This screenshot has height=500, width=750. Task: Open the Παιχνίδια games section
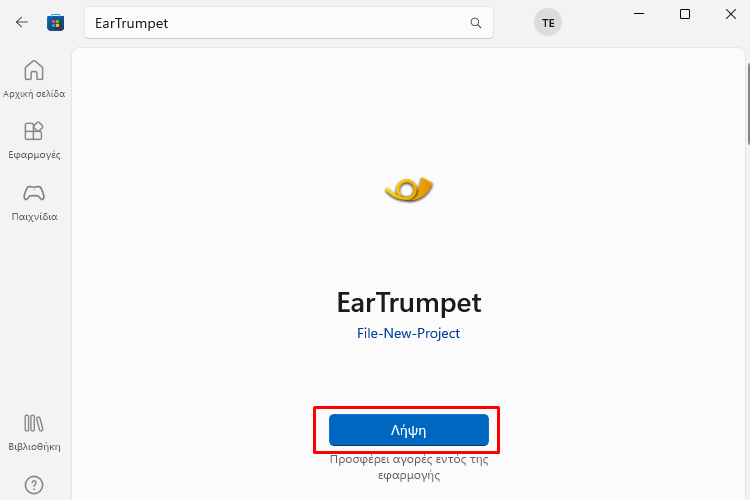point(34,202)
